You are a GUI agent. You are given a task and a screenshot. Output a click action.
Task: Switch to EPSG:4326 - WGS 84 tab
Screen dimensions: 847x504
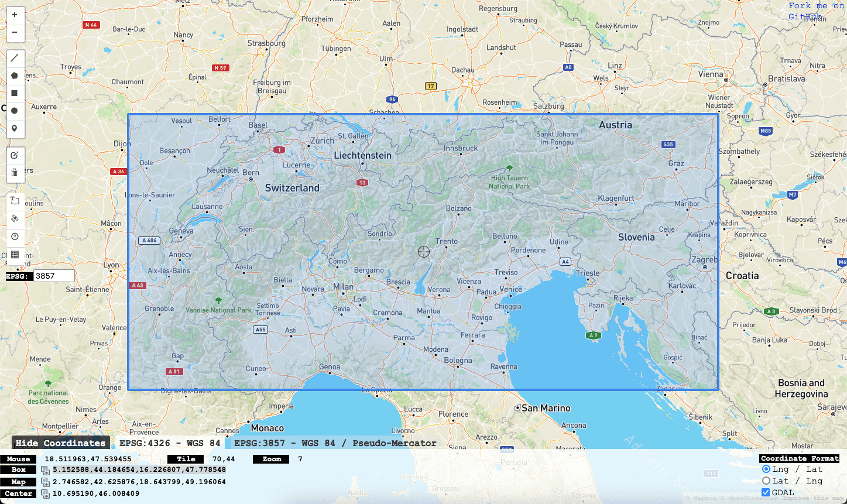(x=166, y=443)
